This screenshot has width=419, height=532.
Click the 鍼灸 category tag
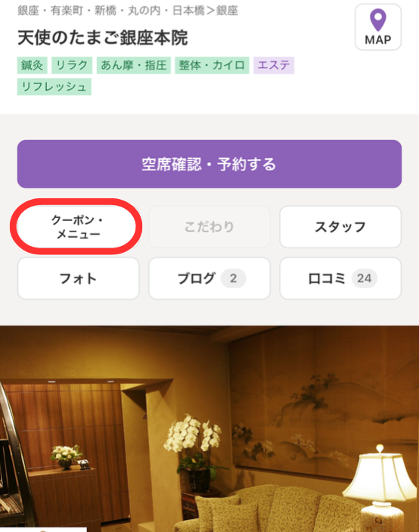[33, 65]
